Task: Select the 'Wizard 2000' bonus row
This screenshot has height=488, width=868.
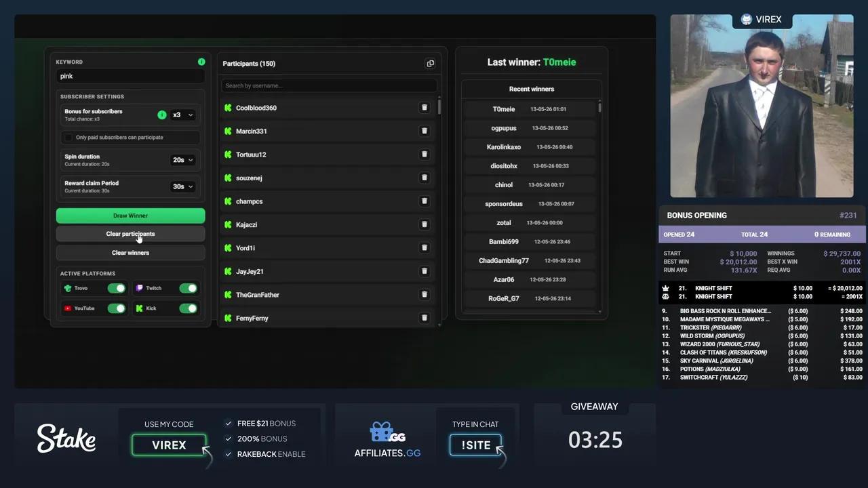Action: point(762,344)
